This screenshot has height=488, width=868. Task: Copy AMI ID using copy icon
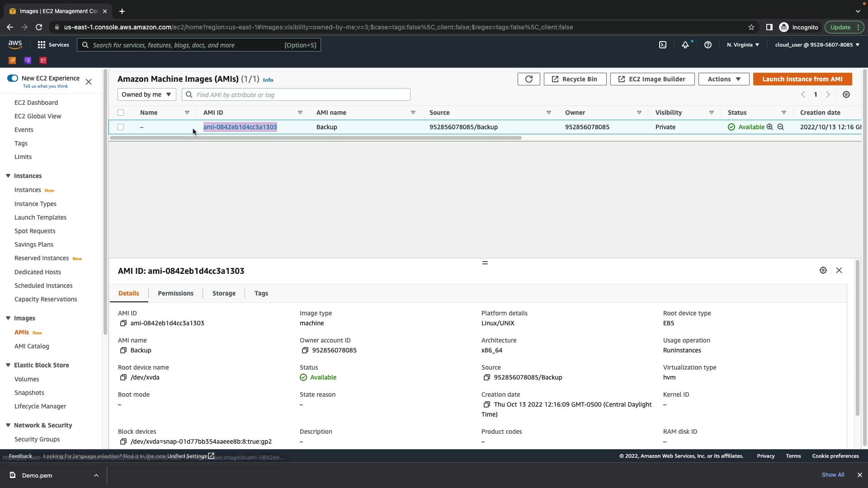coord(123,323)
